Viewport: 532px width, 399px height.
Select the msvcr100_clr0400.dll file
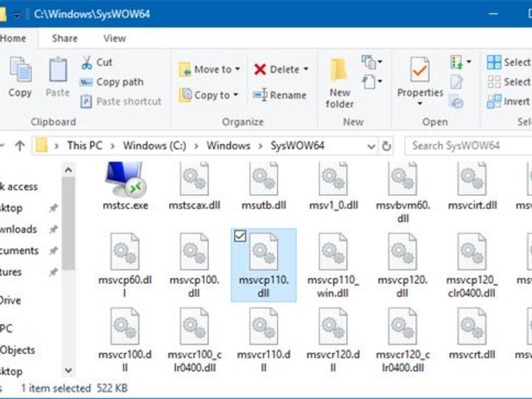[x=194, y=340]
